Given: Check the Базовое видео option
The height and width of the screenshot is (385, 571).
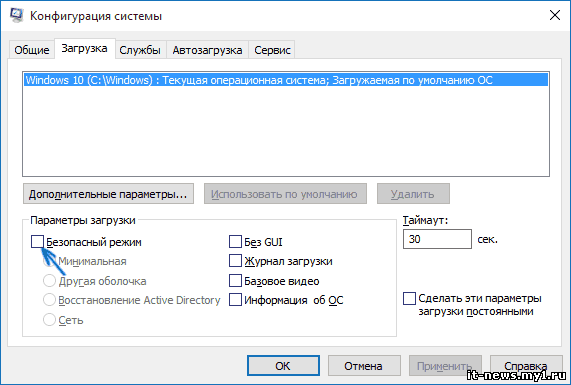Looking at the screenshot, I should (235, 281).
